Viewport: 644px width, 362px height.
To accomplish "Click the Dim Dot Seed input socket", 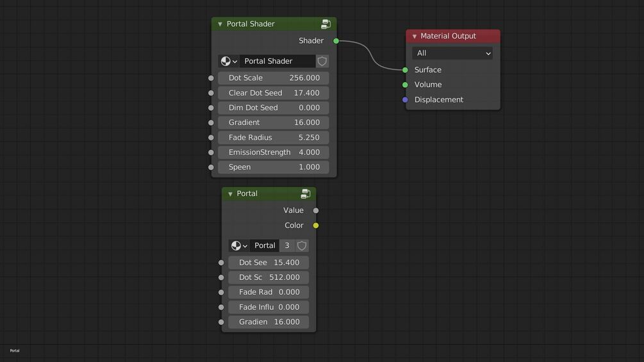I will pyautogui.click(x=211, y=108).
